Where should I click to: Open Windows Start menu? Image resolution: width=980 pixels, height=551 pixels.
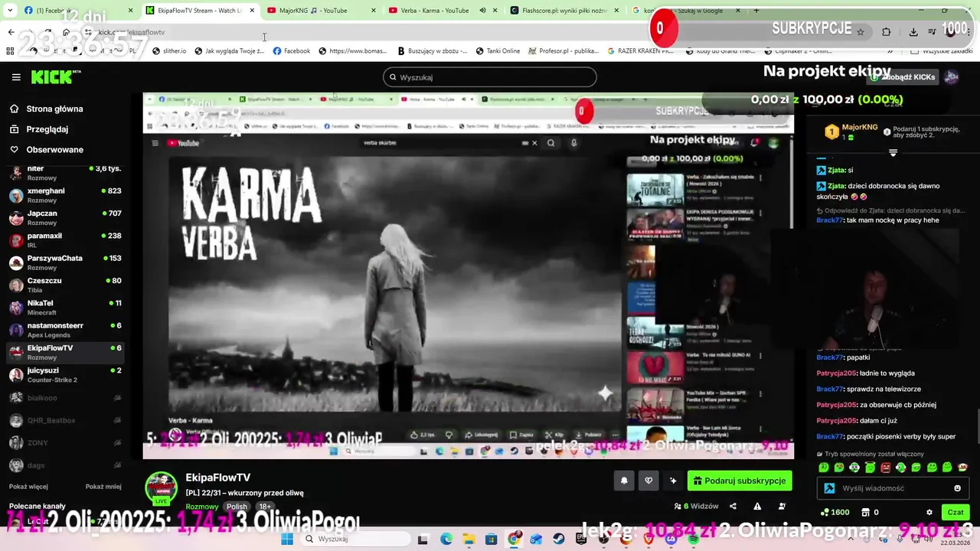(x=287, y=539)
